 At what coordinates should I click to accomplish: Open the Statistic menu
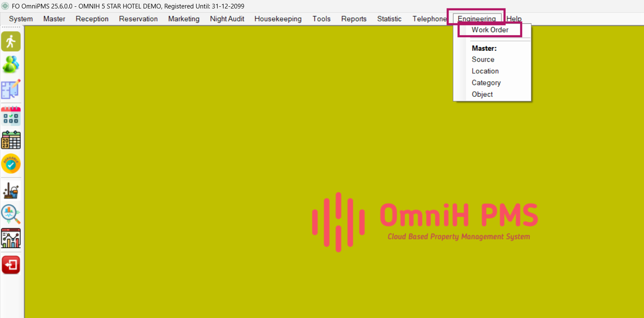(389, 19)
